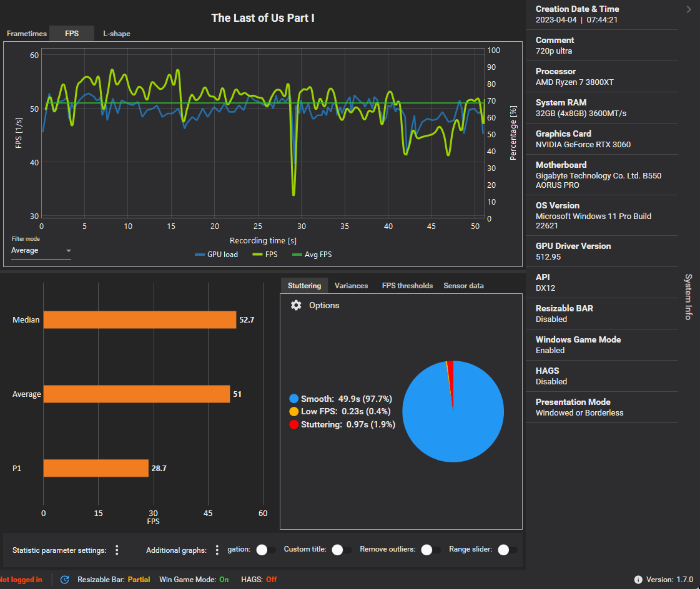Click the P1 orange bar
The image size is (700, 589).
[96, 468]
